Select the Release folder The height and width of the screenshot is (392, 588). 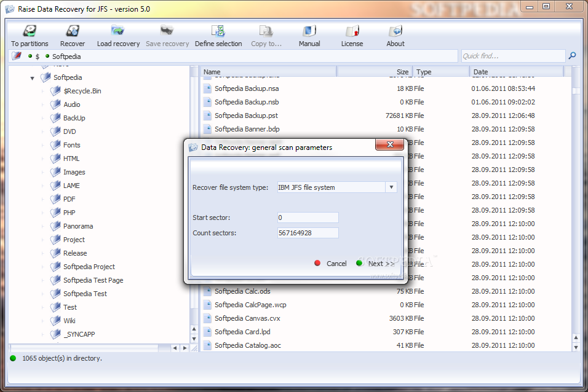(75, 253)
